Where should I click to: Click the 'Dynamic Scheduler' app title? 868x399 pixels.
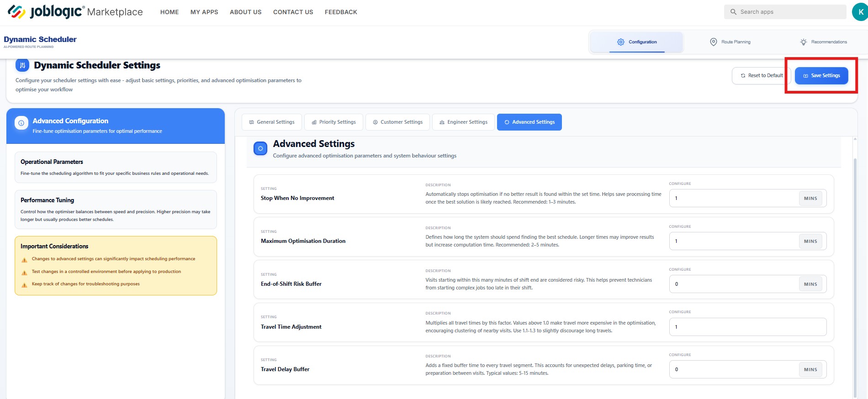click(x=40, y=39)
